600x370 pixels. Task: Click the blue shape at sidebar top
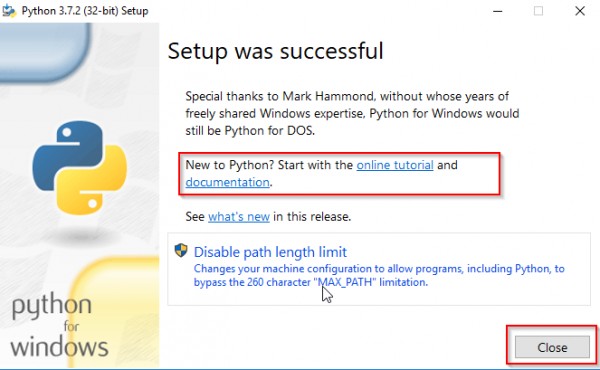point(44,52)
